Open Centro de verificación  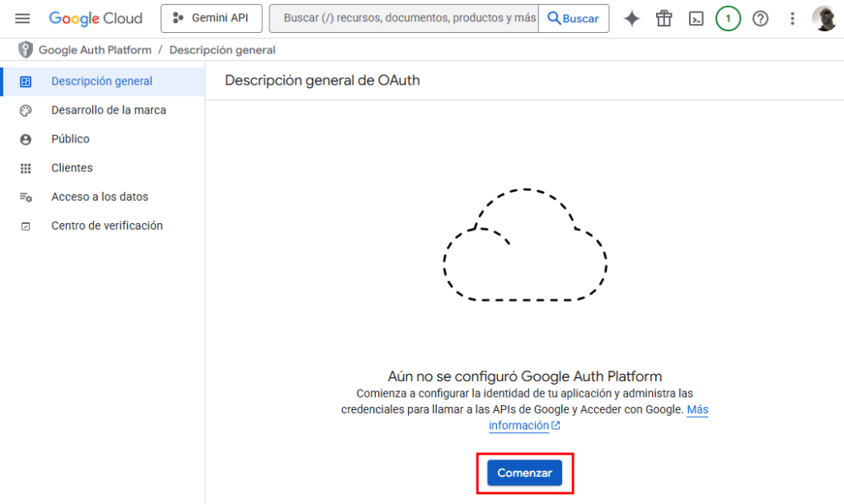(x=106, y=226)
